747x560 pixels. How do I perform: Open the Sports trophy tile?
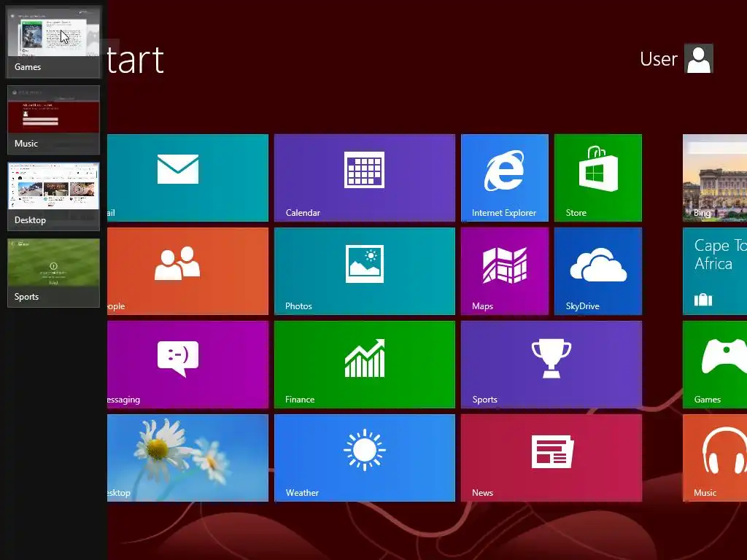pos(551,365)
